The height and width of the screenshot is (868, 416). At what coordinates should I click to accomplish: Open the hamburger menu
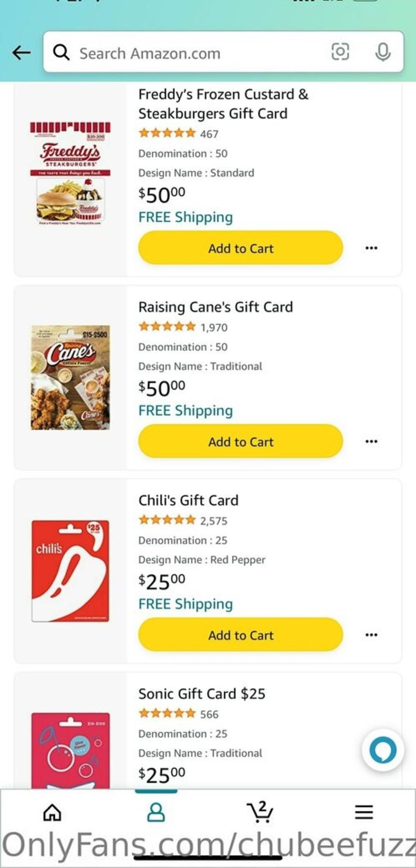pos(364,813)
